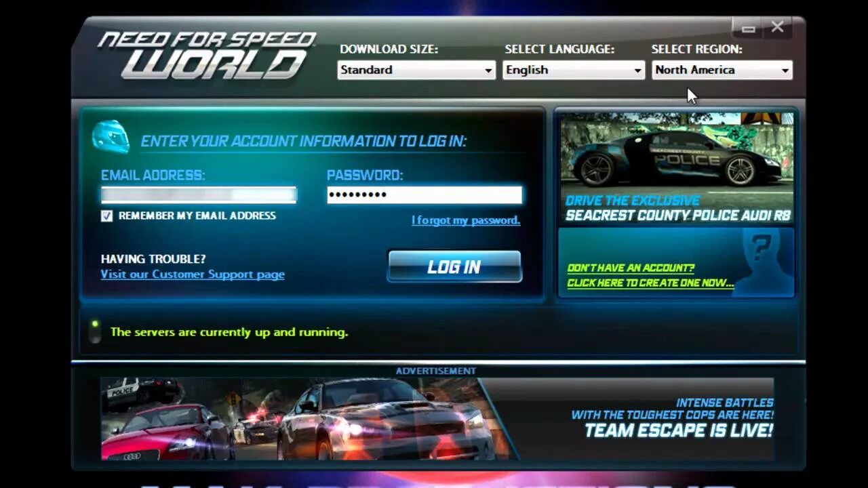Uncheck Remember My Email Address checkbox

coord(106,216)
